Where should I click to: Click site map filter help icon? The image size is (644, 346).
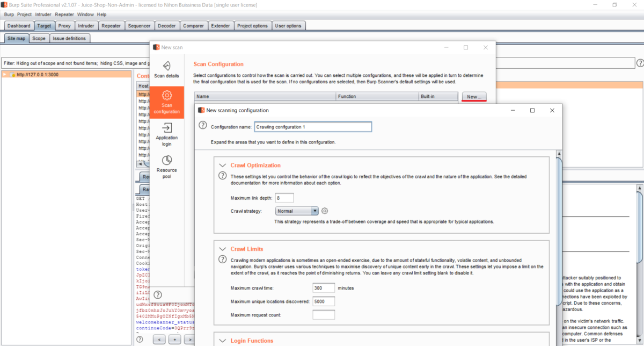(640, 63)
